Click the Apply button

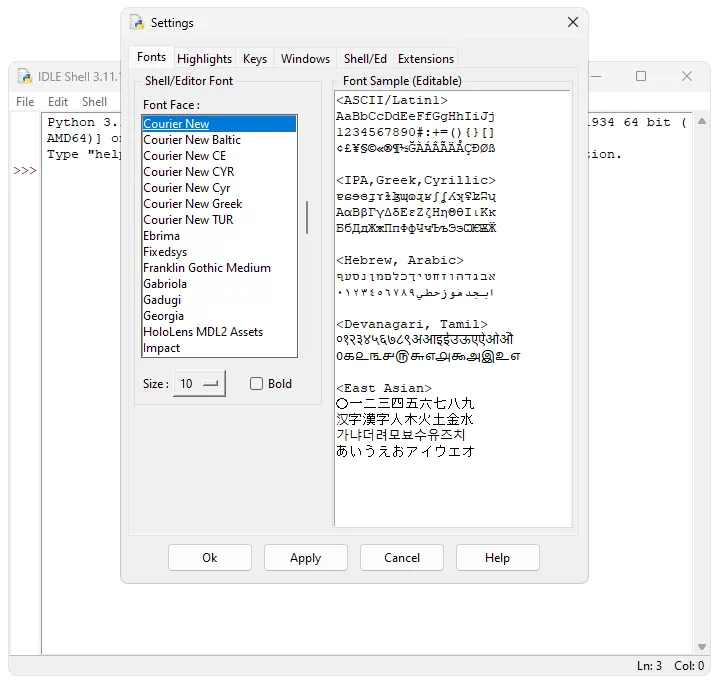pyautogui.click(x=305, y=558)
